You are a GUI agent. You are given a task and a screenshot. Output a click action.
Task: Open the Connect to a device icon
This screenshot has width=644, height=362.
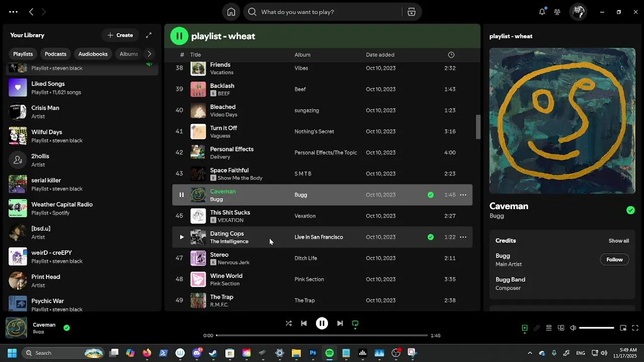click(561, 328)
